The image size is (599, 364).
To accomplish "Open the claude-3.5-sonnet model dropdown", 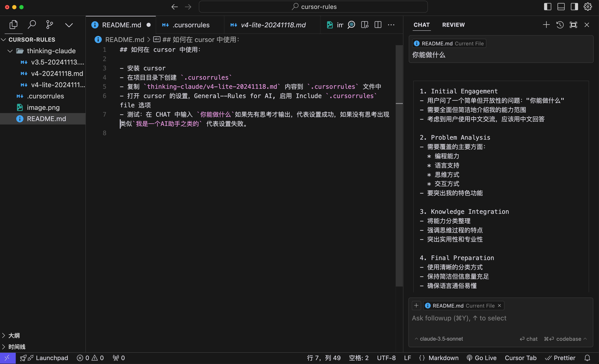I will (439, 339).
